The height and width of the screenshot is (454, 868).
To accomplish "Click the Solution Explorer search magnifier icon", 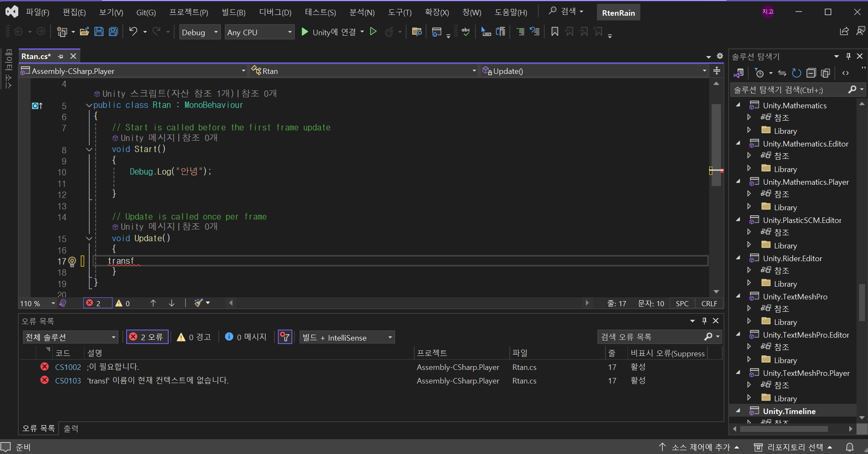I will pos(852,90).
